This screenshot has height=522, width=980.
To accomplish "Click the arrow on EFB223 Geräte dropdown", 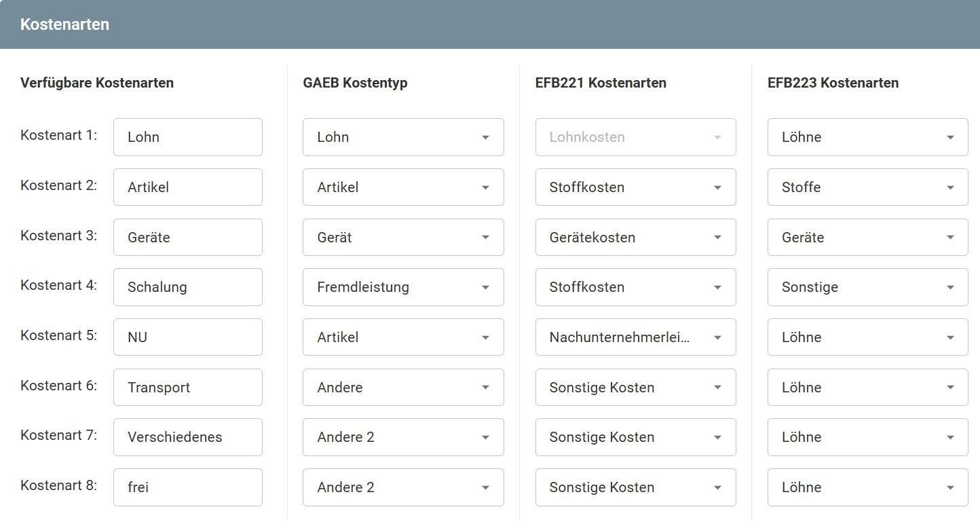I will (x=950, y=238).
